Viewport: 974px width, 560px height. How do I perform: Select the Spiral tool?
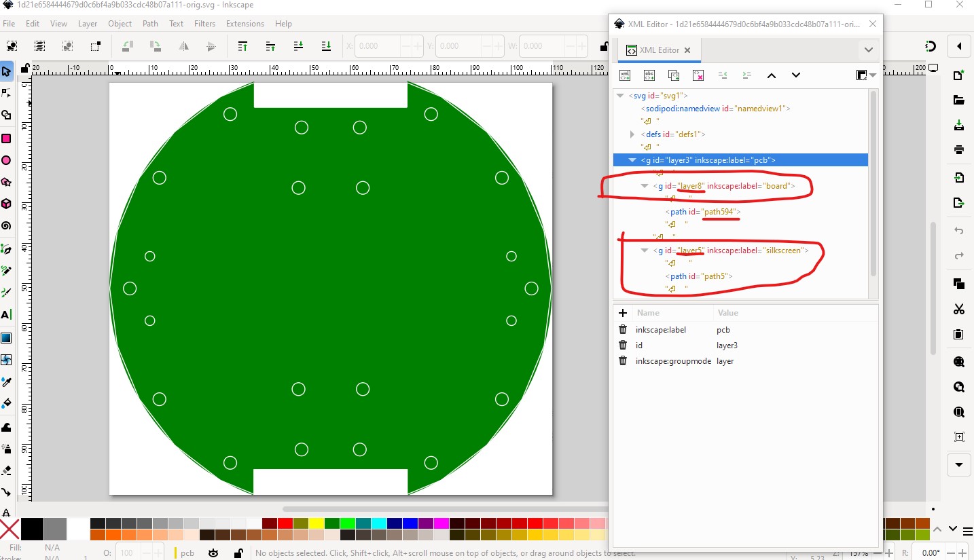[x=6, y=226]
